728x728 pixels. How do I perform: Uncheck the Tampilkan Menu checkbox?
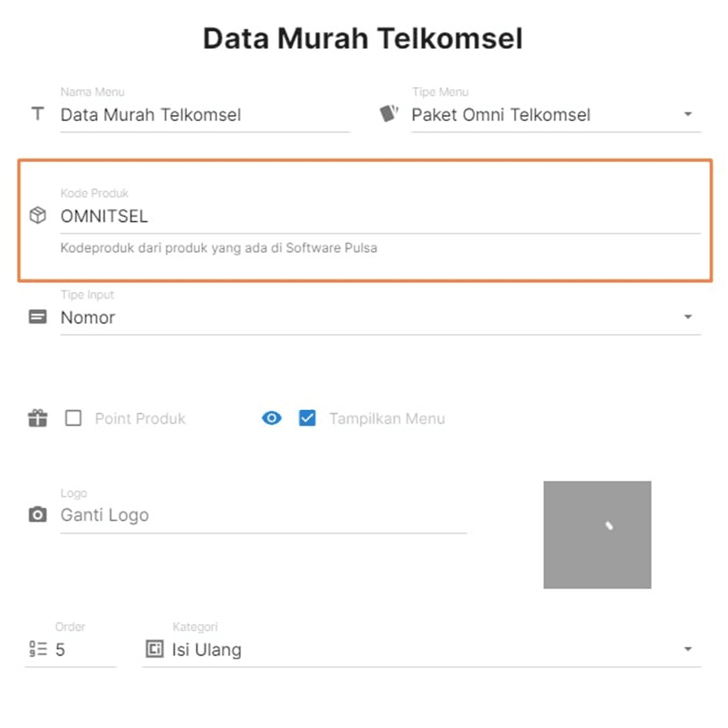[307, 419]
